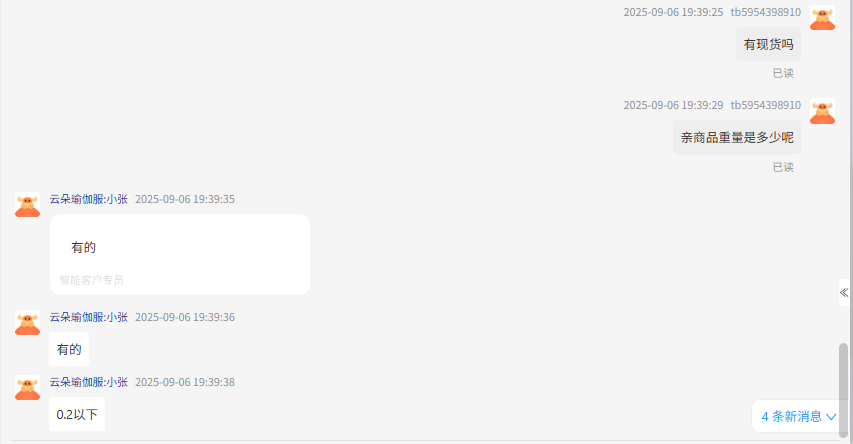Click the buyer avatar beside 亲商品重量是多少呢 message
The width and height of the screenshot is (853, 444).
click(x=822, y=111)
